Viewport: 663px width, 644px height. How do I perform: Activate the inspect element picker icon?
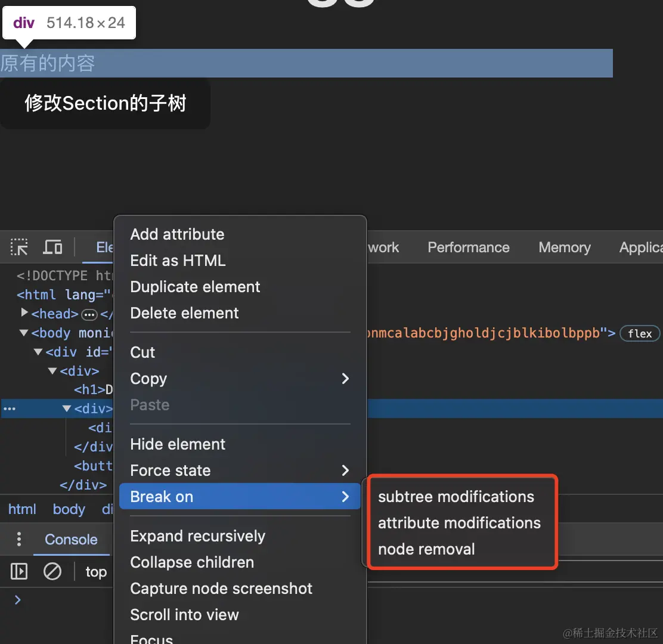point(19,247)
